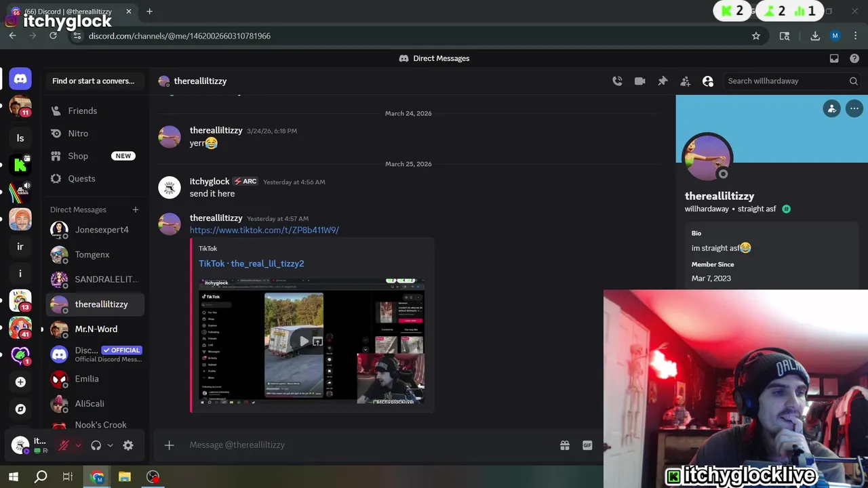The height and width of the screenshot is (488, 868).
Task: Bookmark this page with star icon
Action: [756, 36]
